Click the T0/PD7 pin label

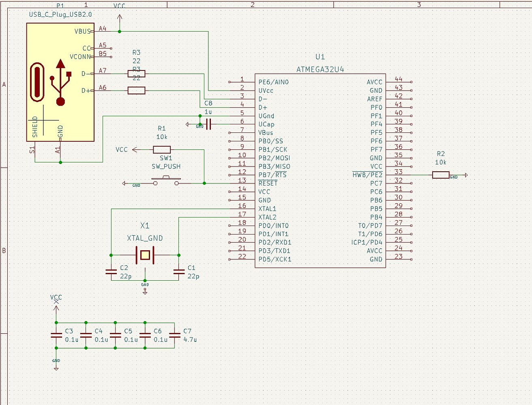coord(370,226)
